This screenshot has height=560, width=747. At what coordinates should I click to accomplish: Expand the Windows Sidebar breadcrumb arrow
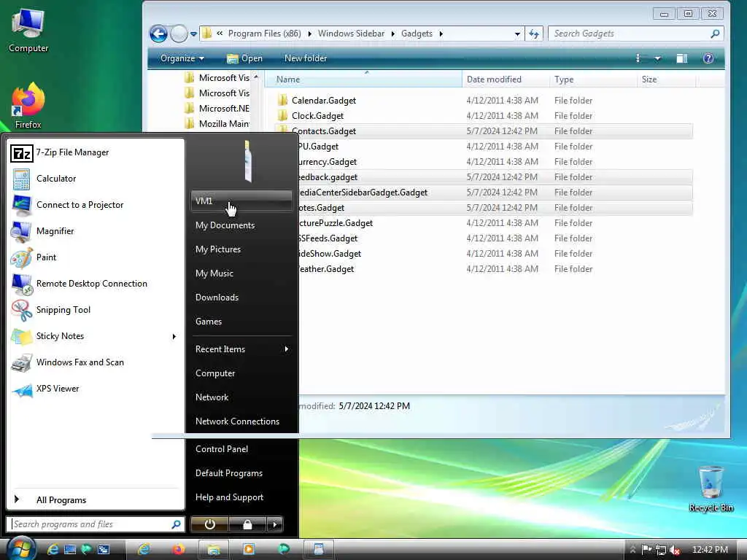click(x=393, y=34)
